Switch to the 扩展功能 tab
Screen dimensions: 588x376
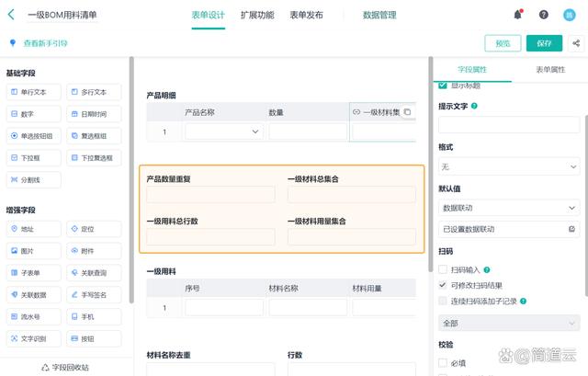(257, 15)
